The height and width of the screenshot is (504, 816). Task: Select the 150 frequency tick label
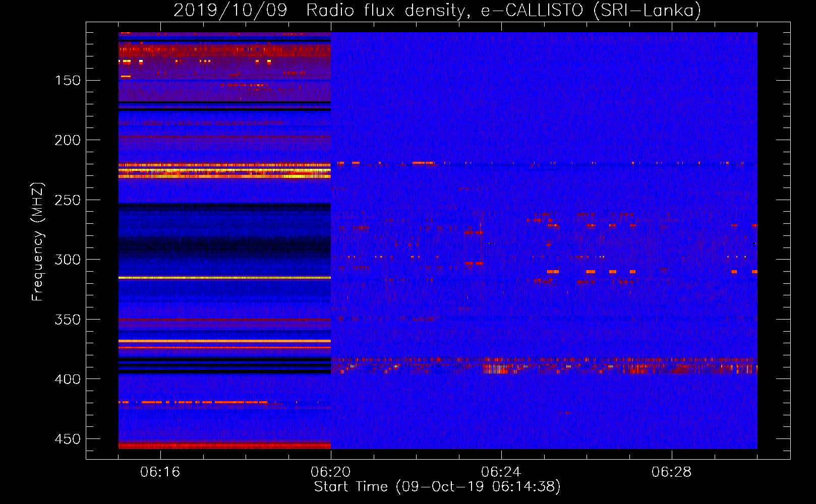pyautogui.click(x=68, y=81)
